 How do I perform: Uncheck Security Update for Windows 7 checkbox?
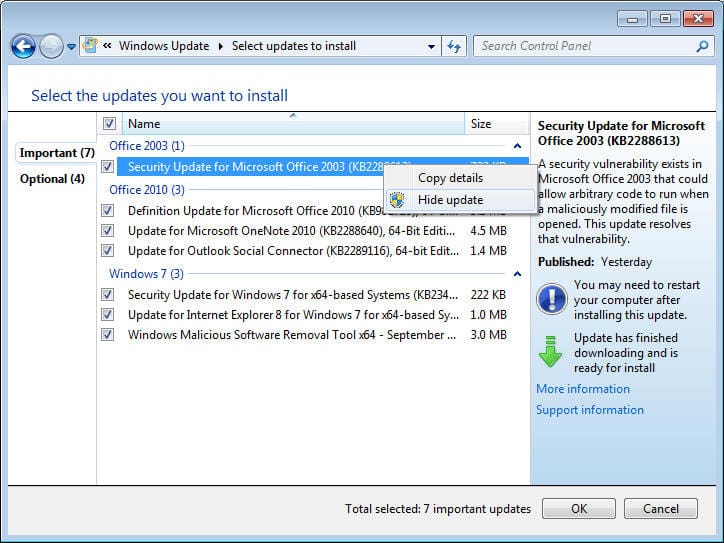(x=108, y=295)
